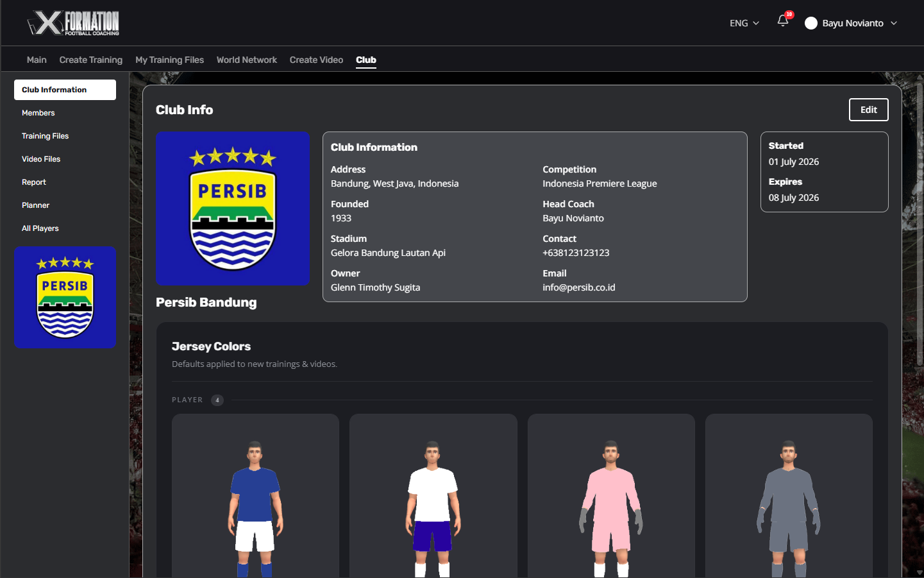Click the large Persib club logo

[233, 208]
